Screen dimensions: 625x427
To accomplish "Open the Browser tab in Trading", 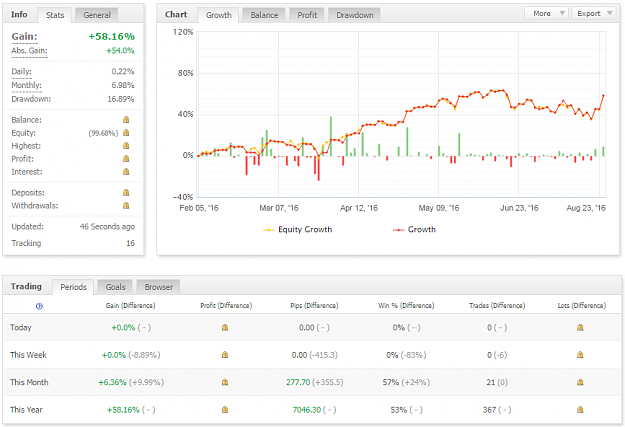I will pos(158,287).
